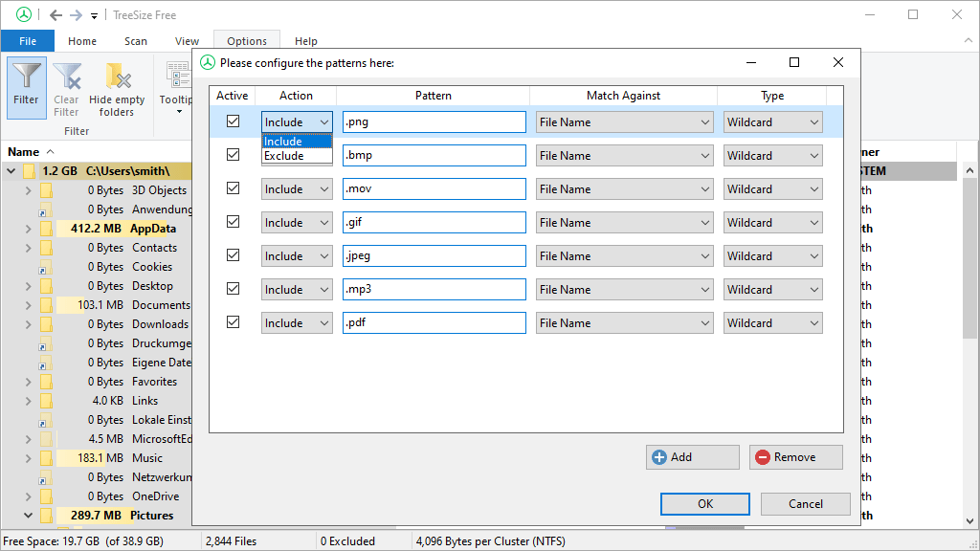The height and width of the screenshot is (551, 980).
Task: Open the Tooltip ribbon button
Action: click(x=178, y=87)
